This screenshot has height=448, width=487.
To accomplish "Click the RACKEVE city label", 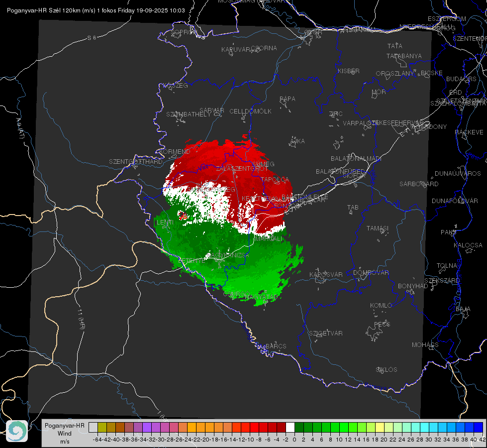I will (469, 132).
